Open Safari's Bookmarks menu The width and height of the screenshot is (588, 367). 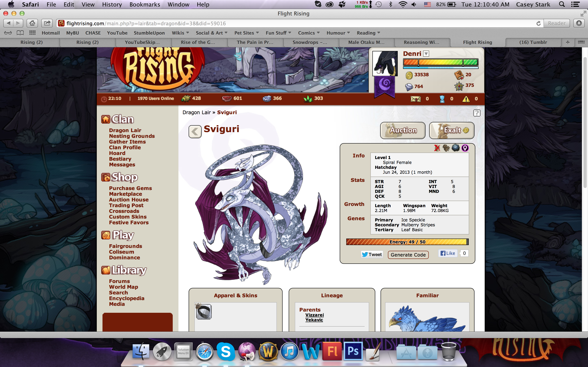145,4
